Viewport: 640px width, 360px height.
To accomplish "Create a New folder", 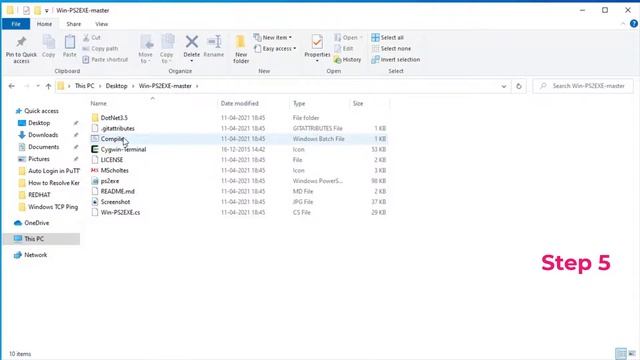I will 241,49.
